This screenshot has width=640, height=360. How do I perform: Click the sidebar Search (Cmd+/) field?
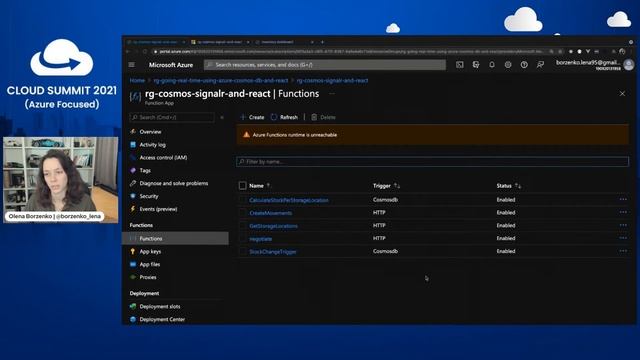[172, 118]
